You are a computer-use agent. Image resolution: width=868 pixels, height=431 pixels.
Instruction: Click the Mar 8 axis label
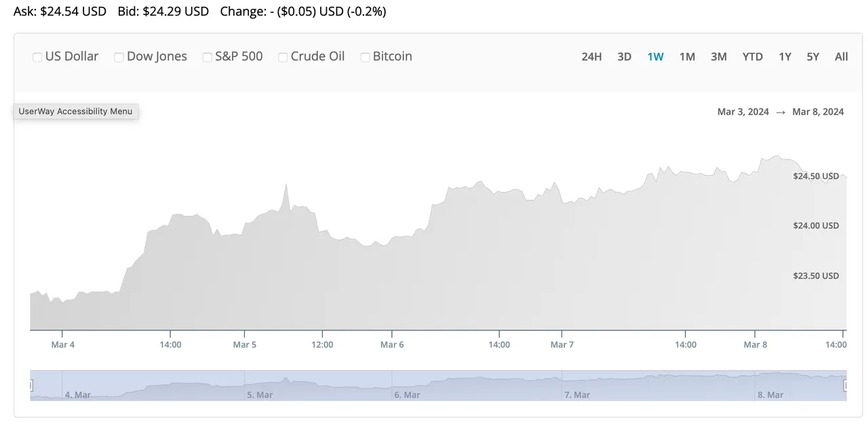755,345
